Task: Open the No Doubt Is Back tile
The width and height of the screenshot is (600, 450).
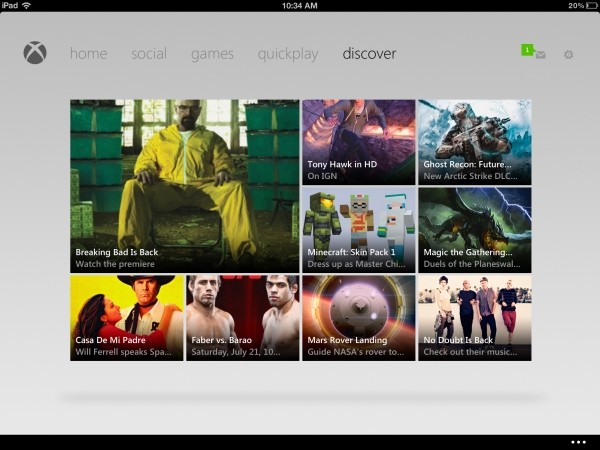Action: pos(474,318)
